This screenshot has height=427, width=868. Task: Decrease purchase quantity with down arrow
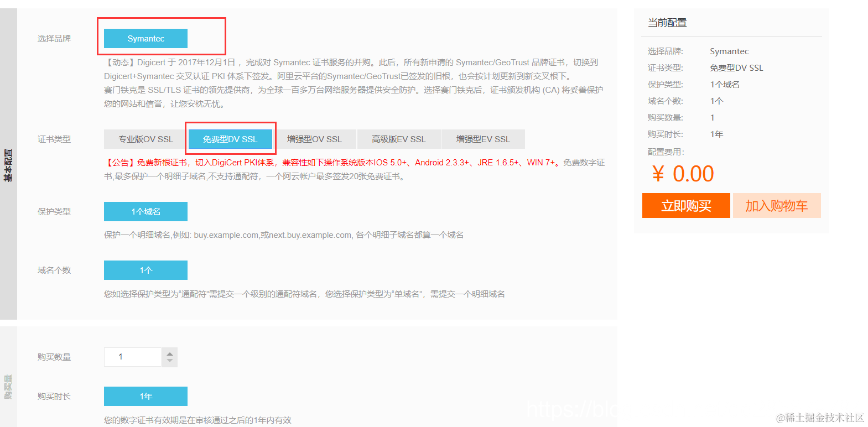click(x=170, y=361)
